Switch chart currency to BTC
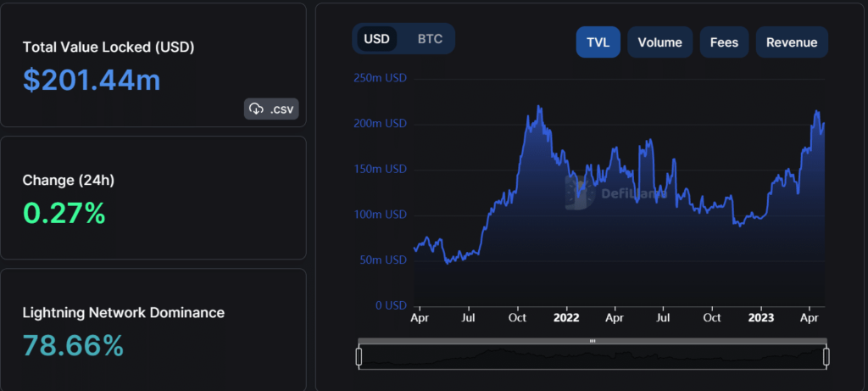 pos(430,39)
